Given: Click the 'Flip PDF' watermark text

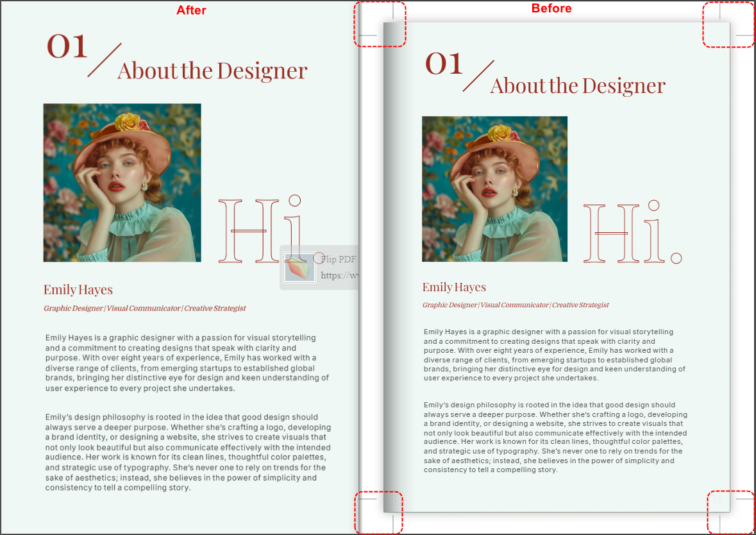Looking at the screenshot, I should point(338,260).
